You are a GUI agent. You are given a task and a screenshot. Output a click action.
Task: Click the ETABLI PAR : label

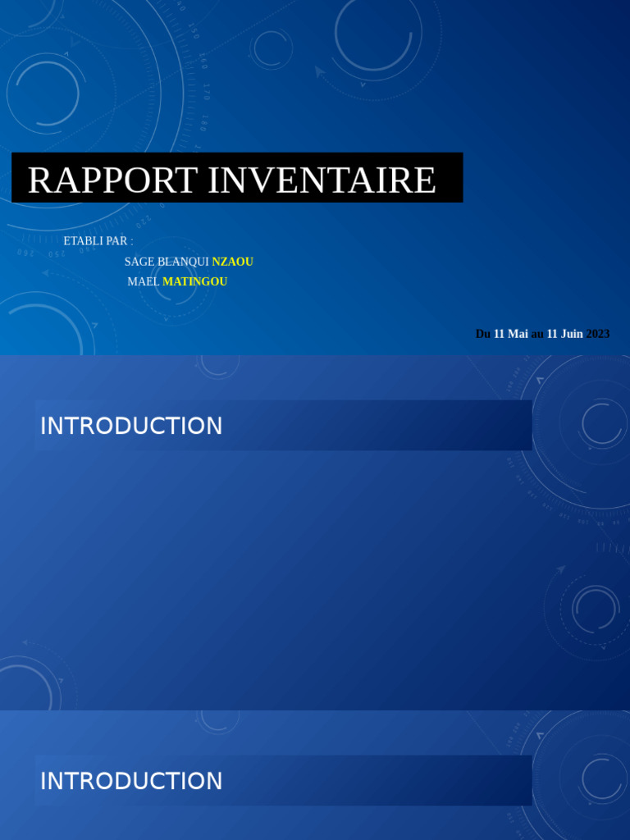pyautogui.click(x=98, y=241)
